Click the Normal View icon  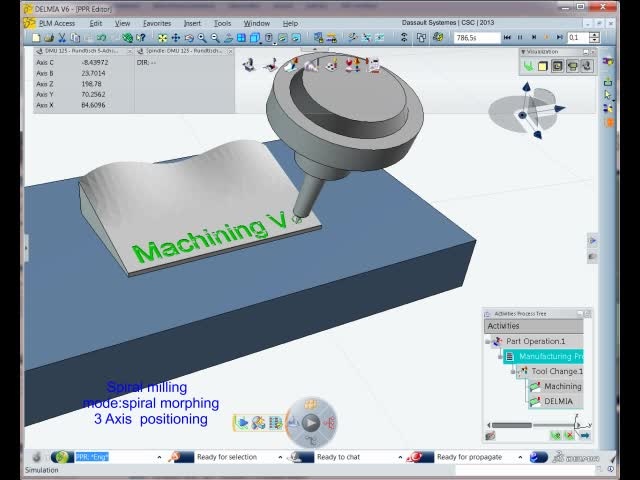point(228,38)
